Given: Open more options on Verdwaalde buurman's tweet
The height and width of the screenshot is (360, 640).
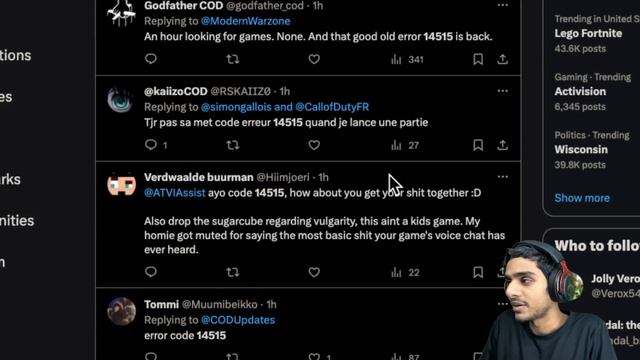Looking at the screenshot, I should (502, 177).
